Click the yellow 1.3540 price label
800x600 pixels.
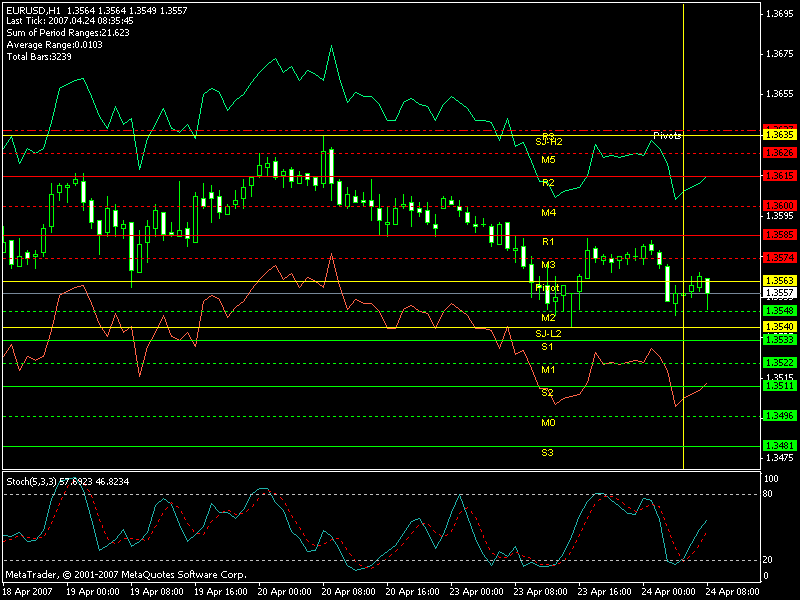(x=779, y=327)
